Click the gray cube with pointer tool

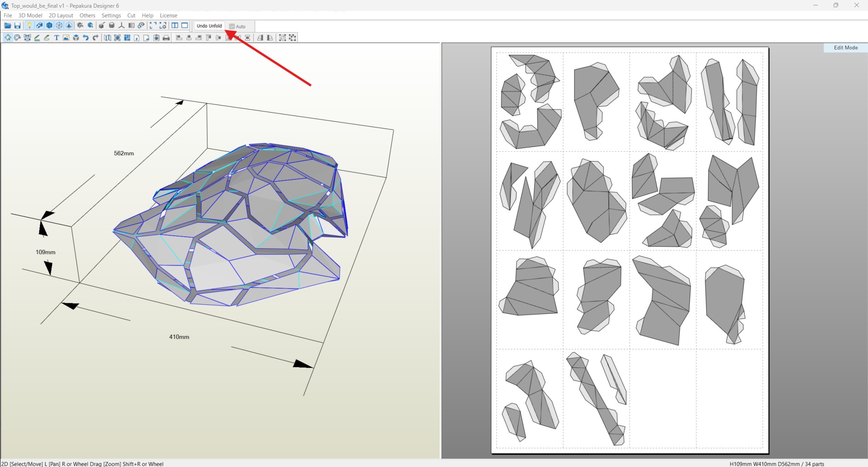click(102, 26)
